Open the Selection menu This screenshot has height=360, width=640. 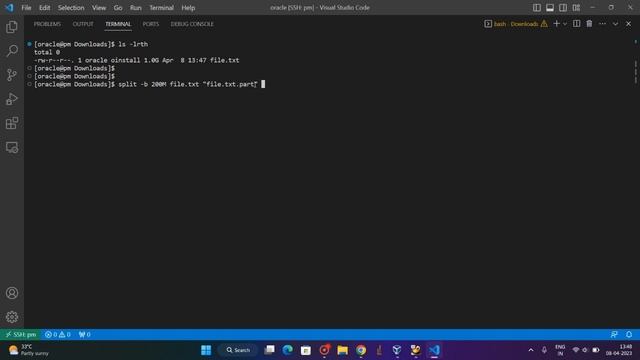71,7
